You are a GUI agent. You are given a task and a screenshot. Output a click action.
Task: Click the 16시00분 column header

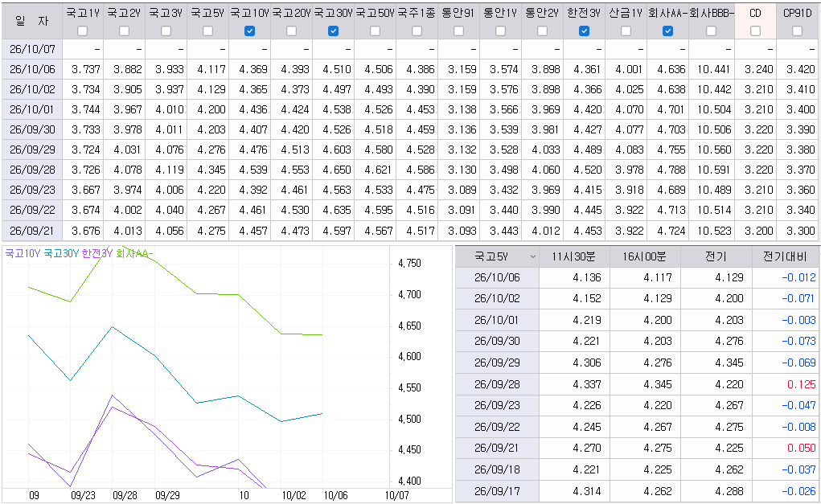(645, 256)
